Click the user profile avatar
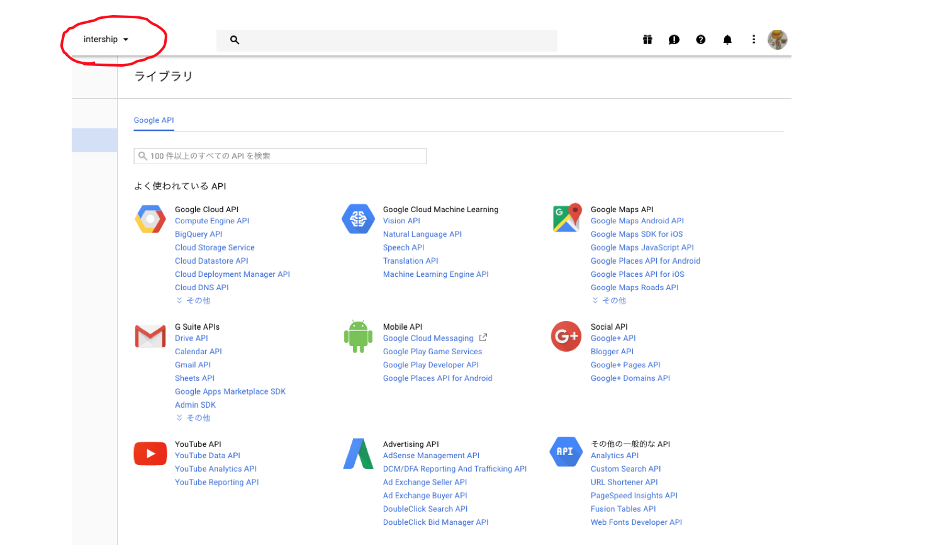Screen dimensions: 945x560 coord(778,40)
